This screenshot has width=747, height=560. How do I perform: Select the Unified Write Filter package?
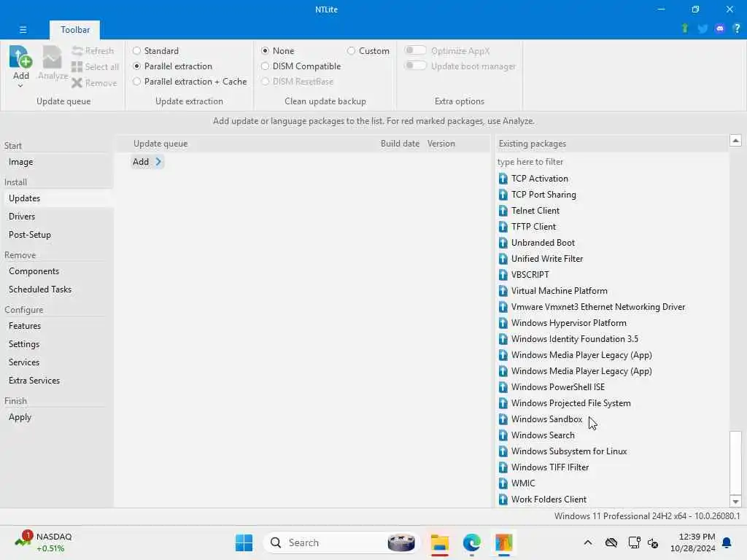tap(547, 259)
